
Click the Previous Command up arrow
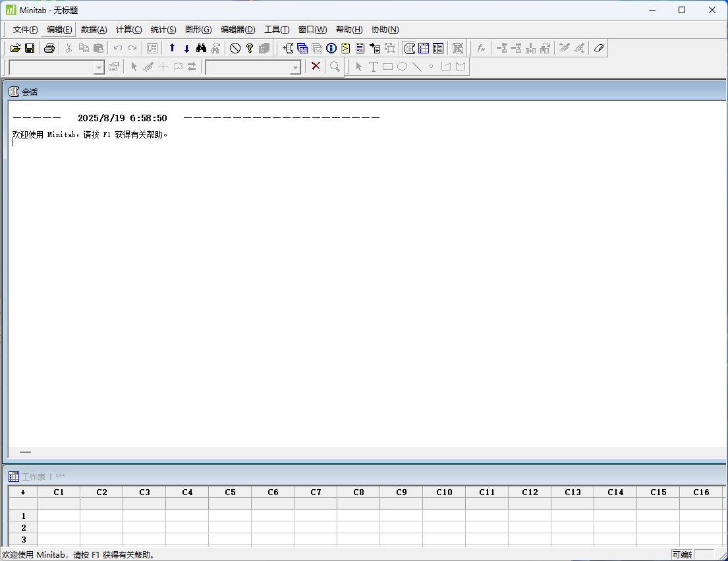click(172, 48)
